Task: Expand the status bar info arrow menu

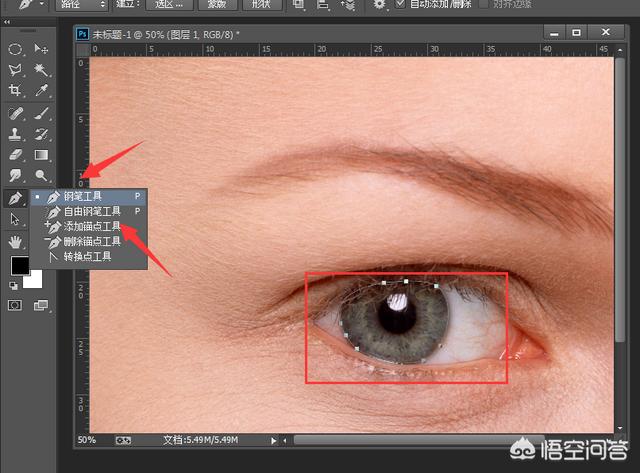Action: pyautogui.click(x=273, y=439)
